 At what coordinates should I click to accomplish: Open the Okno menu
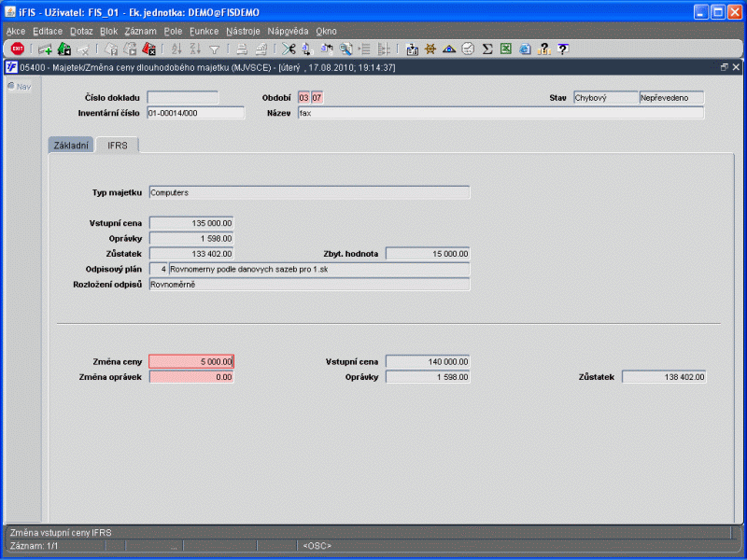[x=326, y=32]
